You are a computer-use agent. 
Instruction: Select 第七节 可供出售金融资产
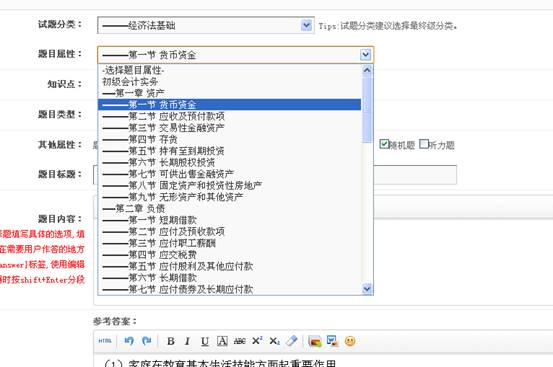(x=230, y=174)
